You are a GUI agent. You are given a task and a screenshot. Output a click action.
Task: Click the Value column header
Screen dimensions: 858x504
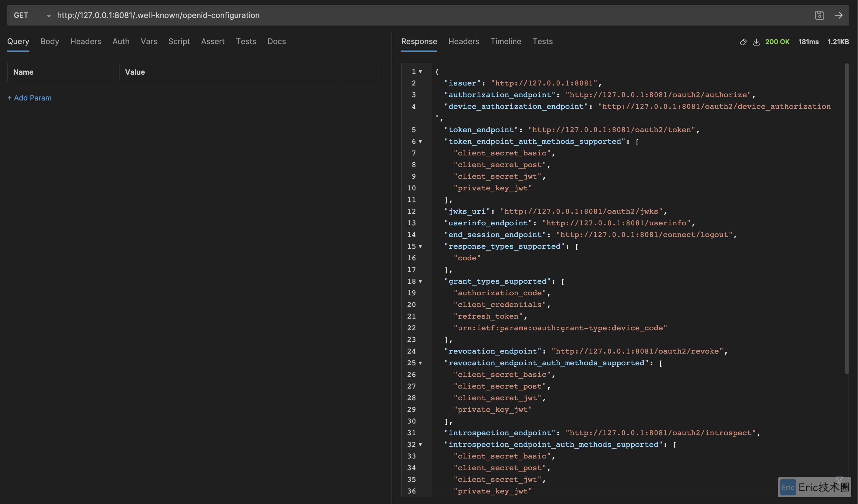pyautogui.click(x=230, y=72)
